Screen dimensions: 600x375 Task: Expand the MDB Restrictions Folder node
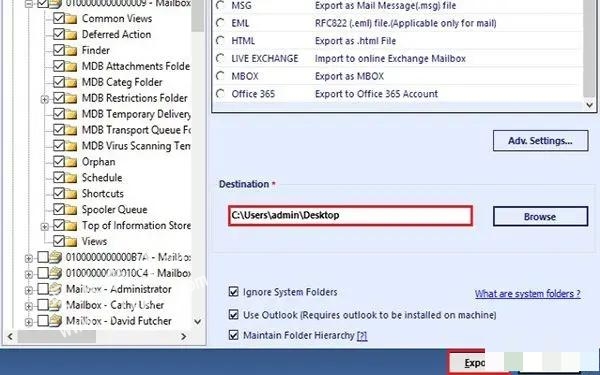tap(45, 99)
